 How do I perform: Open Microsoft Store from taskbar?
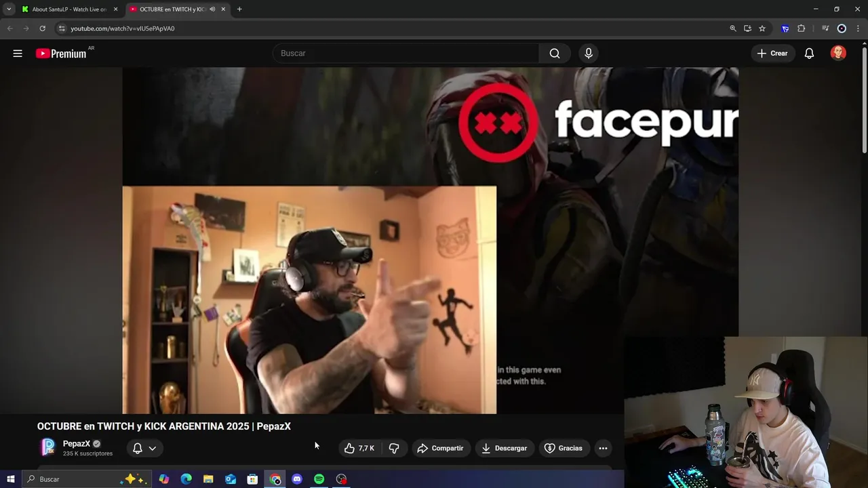(252, 479)
